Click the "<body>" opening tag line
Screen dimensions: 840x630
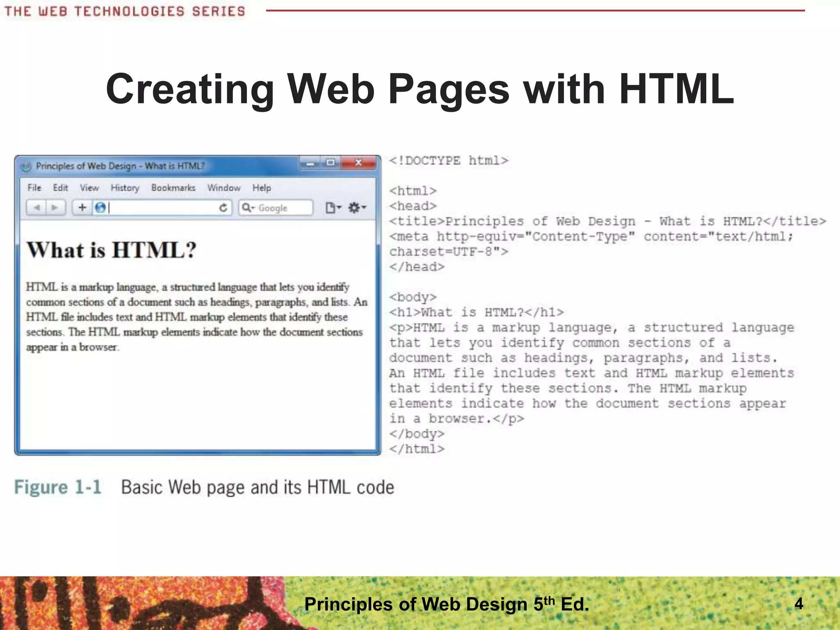[x=413, y=297]
